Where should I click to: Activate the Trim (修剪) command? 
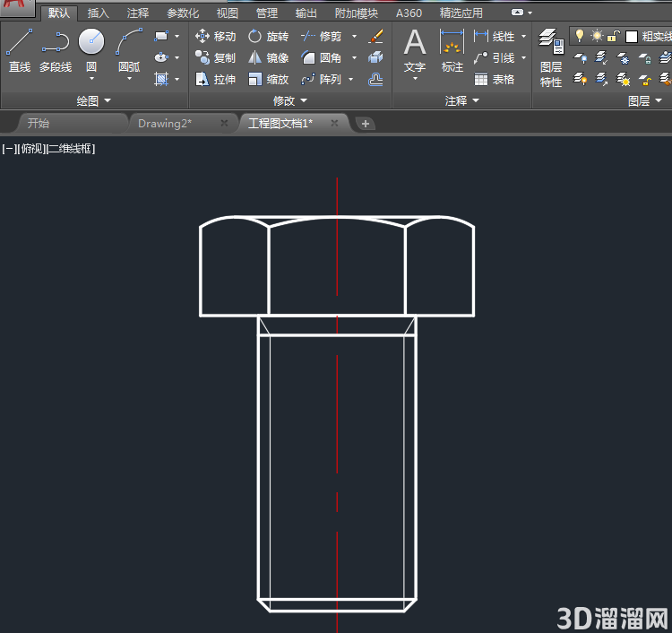322,36
